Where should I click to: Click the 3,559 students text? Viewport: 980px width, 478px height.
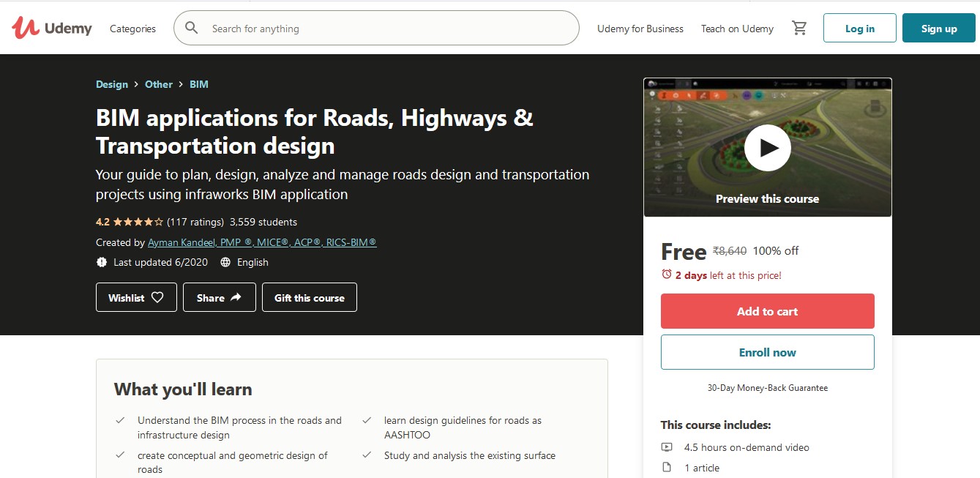(263, 222)
